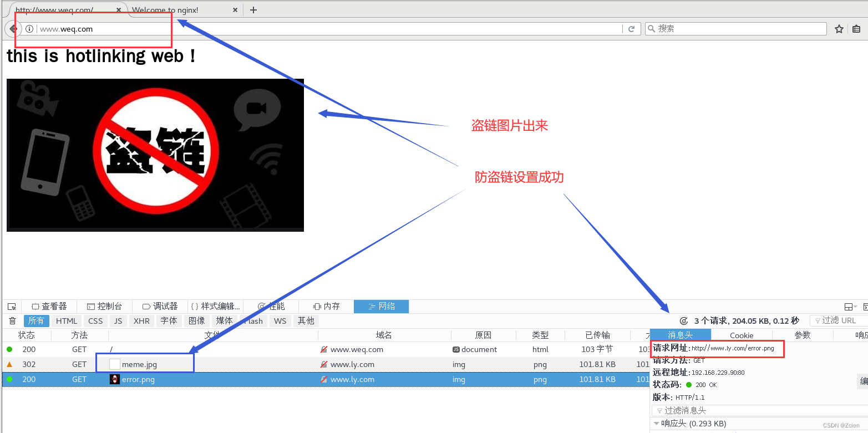Click the JS badge next to document
This screenshot has height=433, width=868.
(456, 350)
